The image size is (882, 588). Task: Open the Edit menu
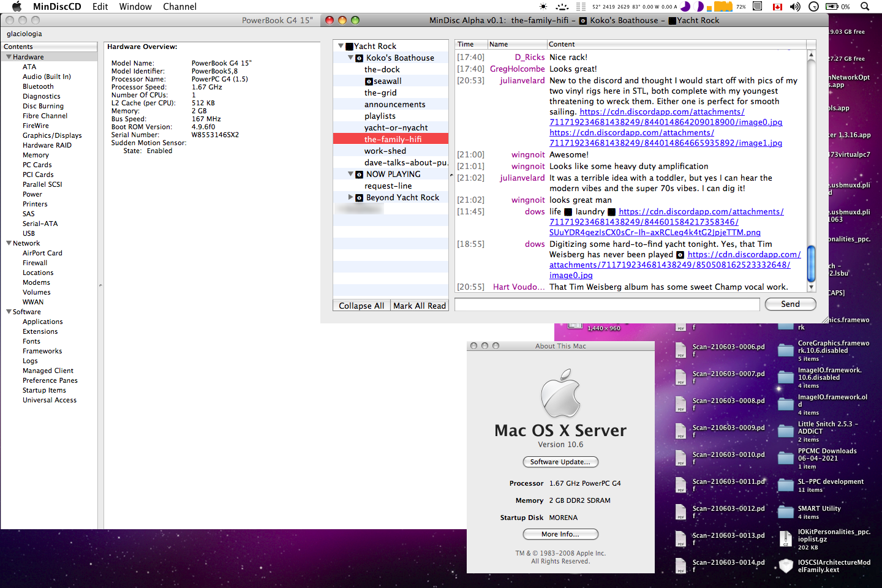point(100,6)
